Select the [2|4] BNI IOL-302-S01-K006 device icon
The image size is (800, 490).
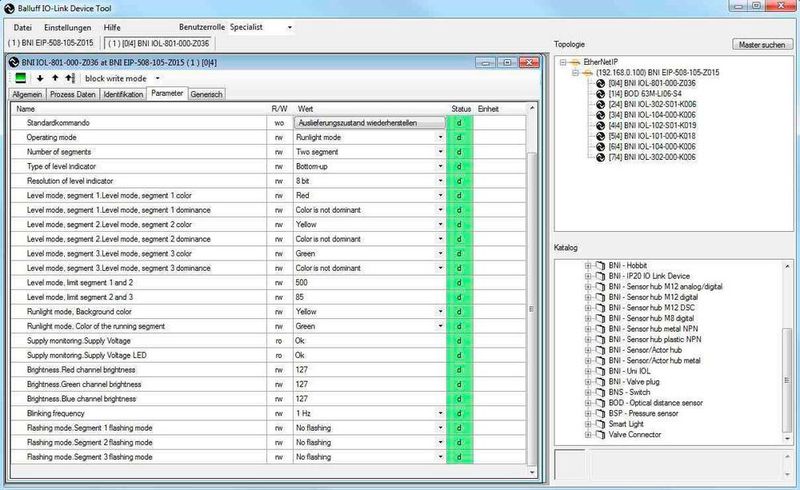(601, 105)
